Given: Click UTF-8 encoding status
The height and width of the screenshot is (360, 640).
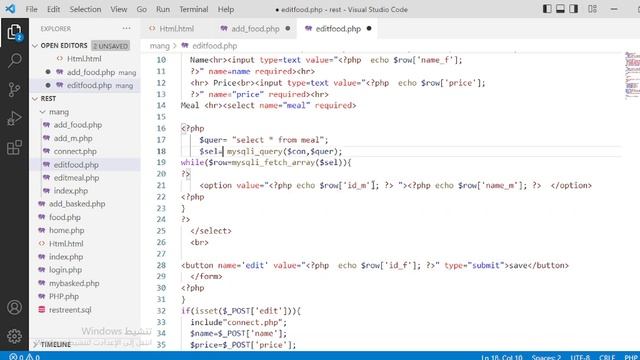Looking at the screenshot, I should pyautogui.click(x=580, y=357).
